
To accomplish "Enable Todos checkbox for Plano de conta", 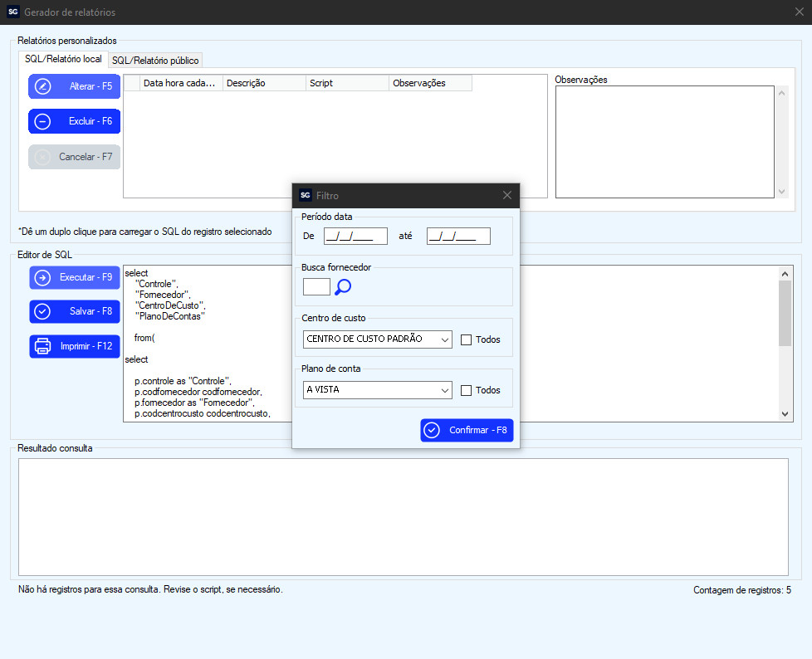I will pyautogui.click(x=467, y=390).
